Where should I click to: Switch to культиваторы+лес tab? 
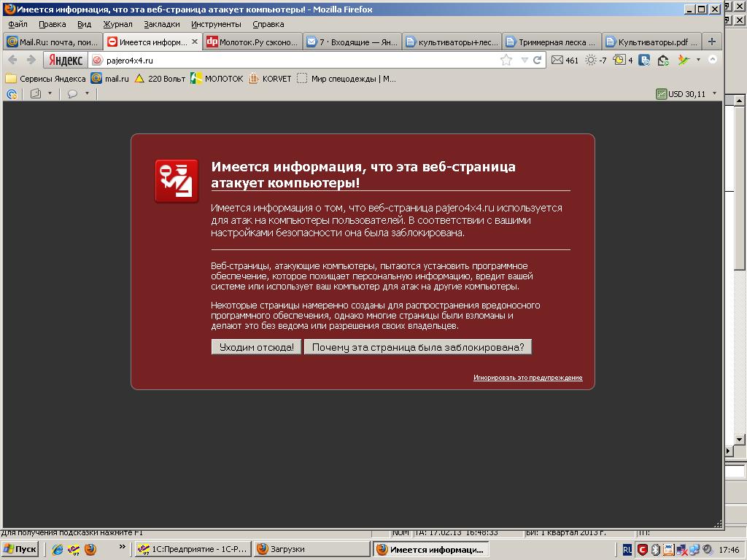(x=452, y=42)
